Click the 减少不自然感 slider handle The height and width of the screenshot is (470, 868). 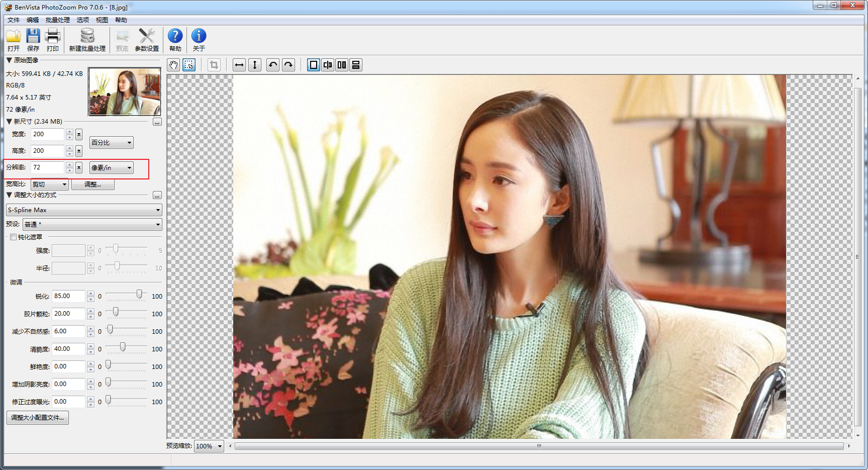click(x=110, y=329)
